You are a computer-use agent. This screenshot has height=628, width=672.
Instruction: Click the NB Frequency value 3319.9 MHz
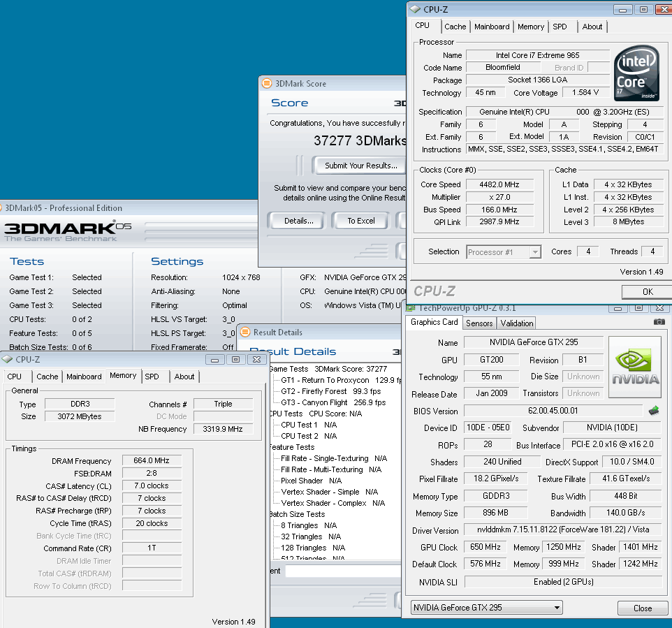223,429
